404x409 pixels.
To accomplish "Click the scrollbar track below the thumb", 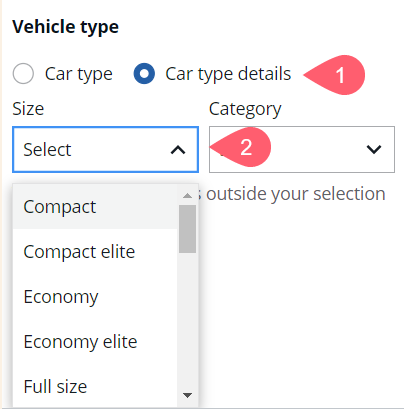I will click(187, 320).
